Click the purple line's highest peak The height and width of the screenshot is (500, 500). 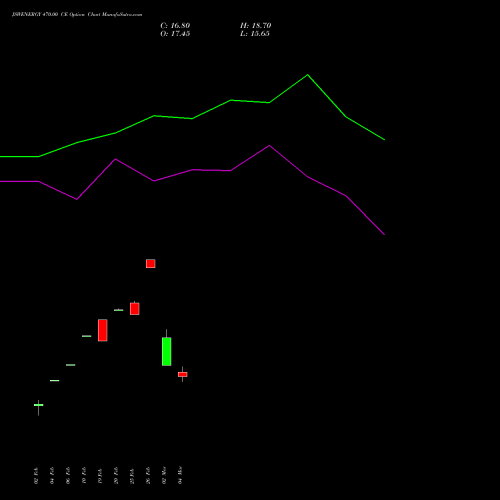coord(269,145)
